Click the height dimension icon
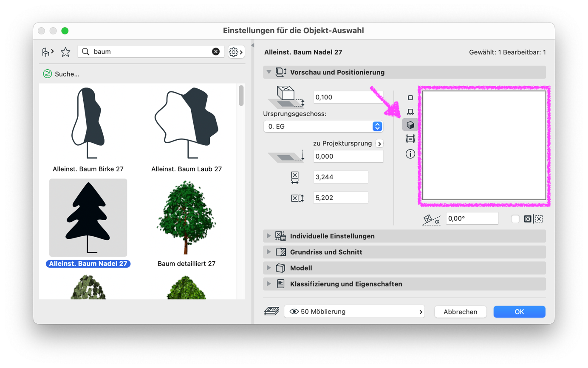The image size is (588, 368). (x=298, y=198)
